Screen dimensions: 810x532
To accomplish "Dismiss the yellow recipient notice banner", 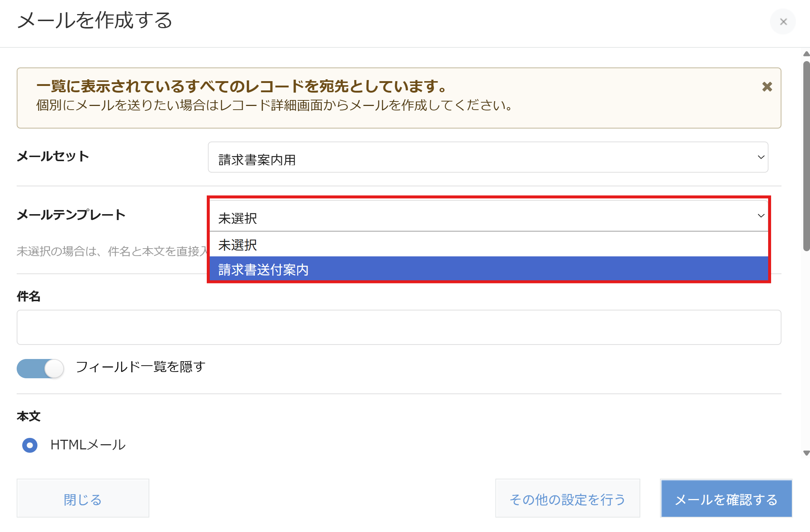I will click(767, 87).
